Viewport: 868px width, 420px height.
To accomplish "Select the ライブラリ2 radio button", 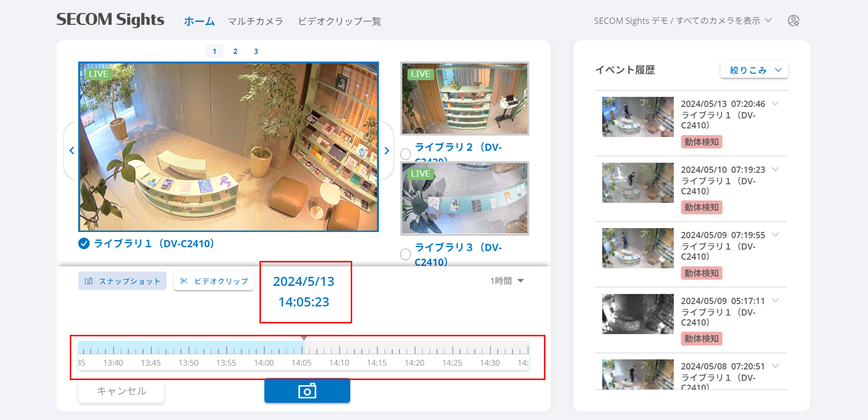I will point(405,154).
